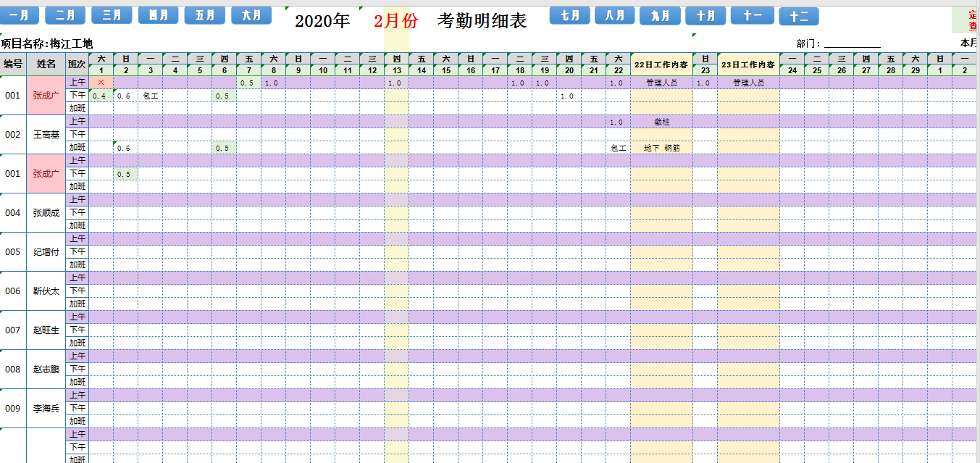Click the 五月 month button
The image size is (980, 463).
204,14
